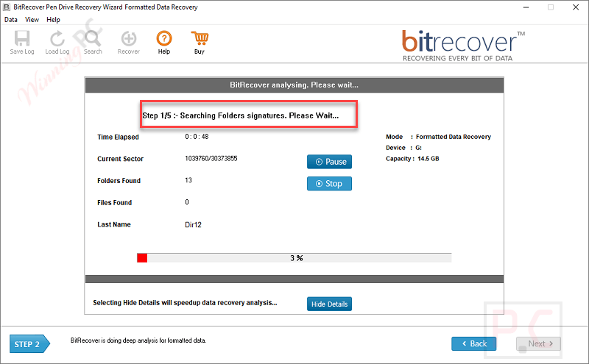The image size is (589, 364).
Task: Click the Folders Found label
Action: 119,180
